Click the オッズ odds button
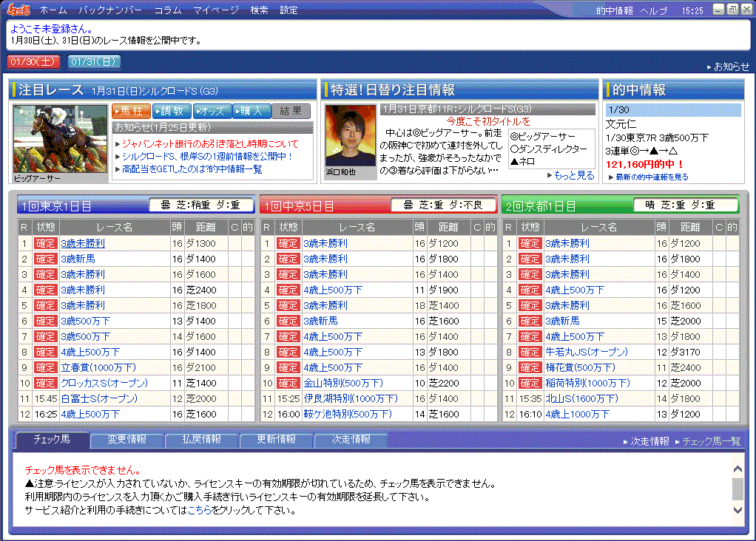Screen dimensions: 756x541 tap(211, 111)
